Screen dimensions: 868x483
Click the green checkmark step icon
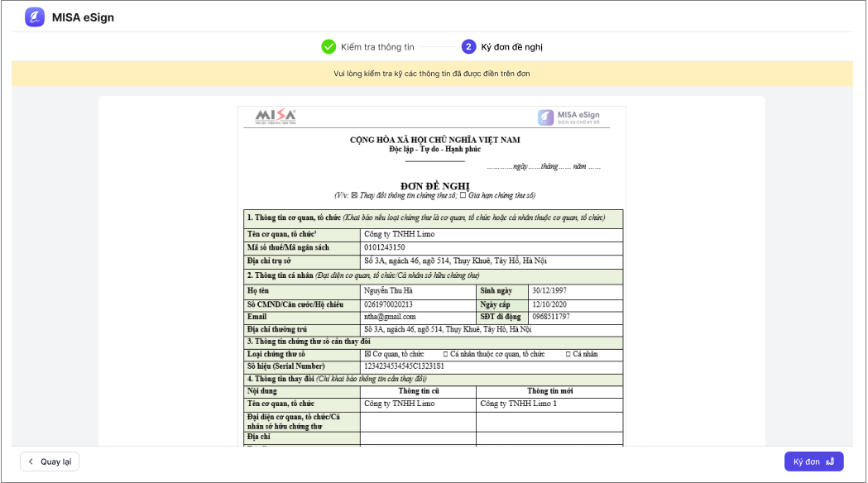328,46
